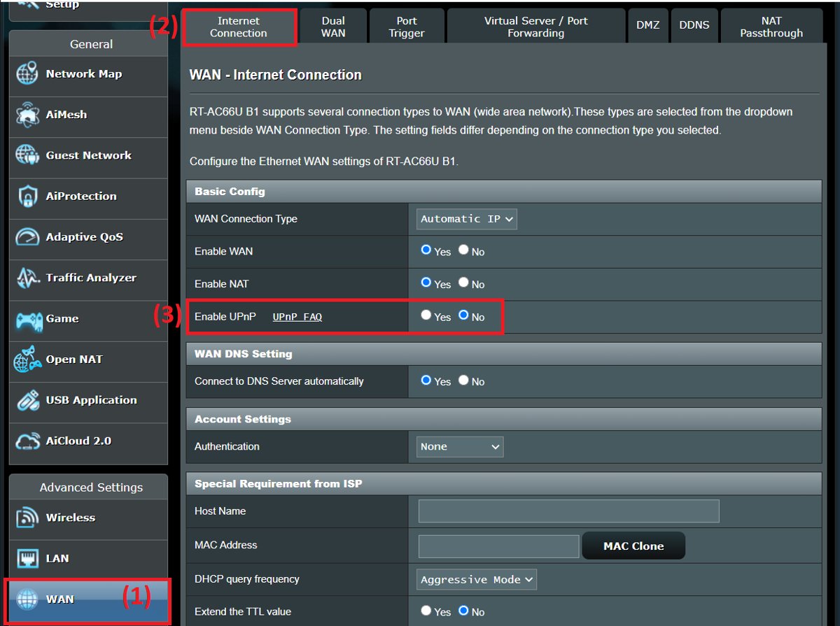Open the UPnP FAQ link
Image resolution: width=840 pixels, height=626 pixels.
click(297, 317)
